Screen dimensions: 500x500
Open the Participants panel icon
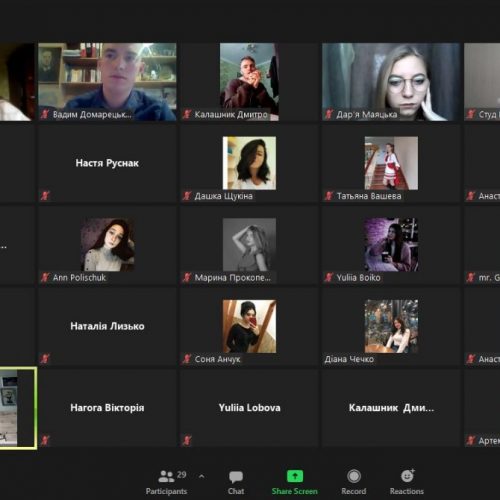(166, 476)
